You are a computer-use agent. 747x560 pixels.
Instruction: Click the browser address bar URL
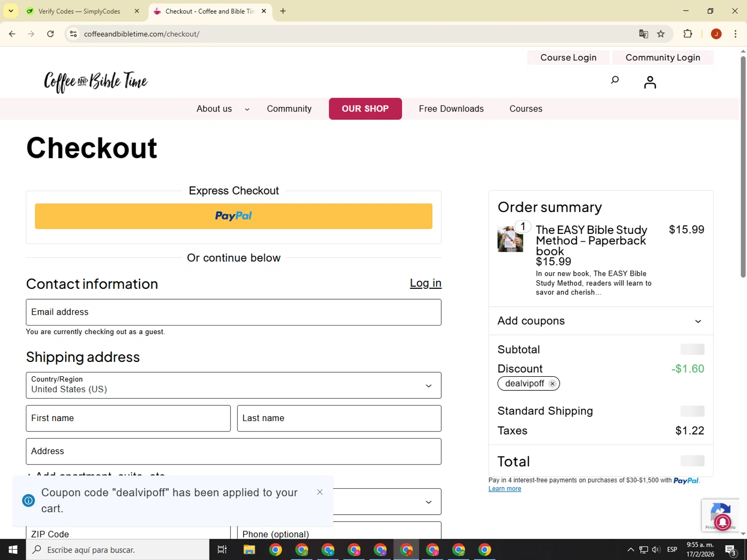[141, 34]
